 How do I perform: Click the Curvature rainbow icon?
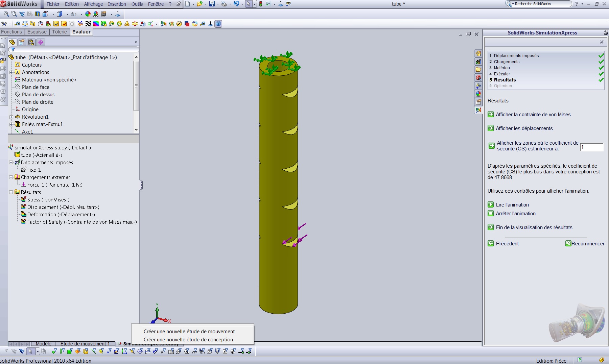pos(96,24)
